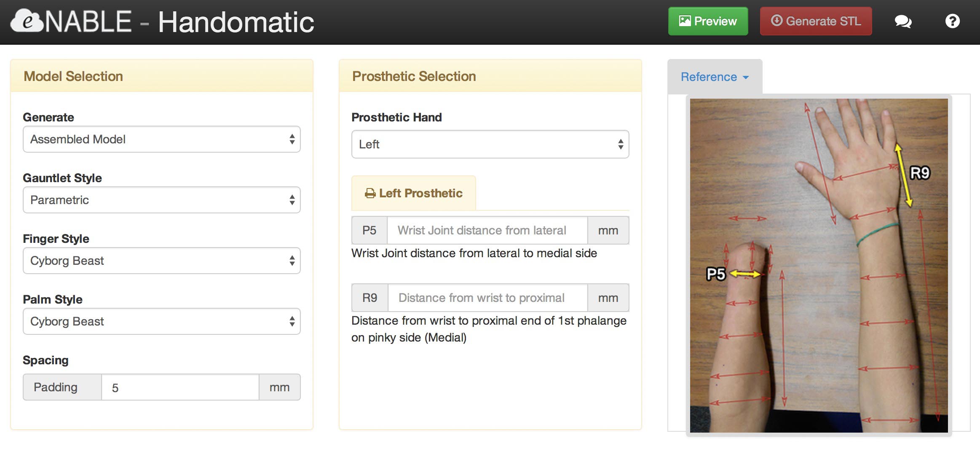Image resolution: width=980 pixels, height=452 pixels.
Task: Click the mm unit beside P5 field
Action: (608, 230)
